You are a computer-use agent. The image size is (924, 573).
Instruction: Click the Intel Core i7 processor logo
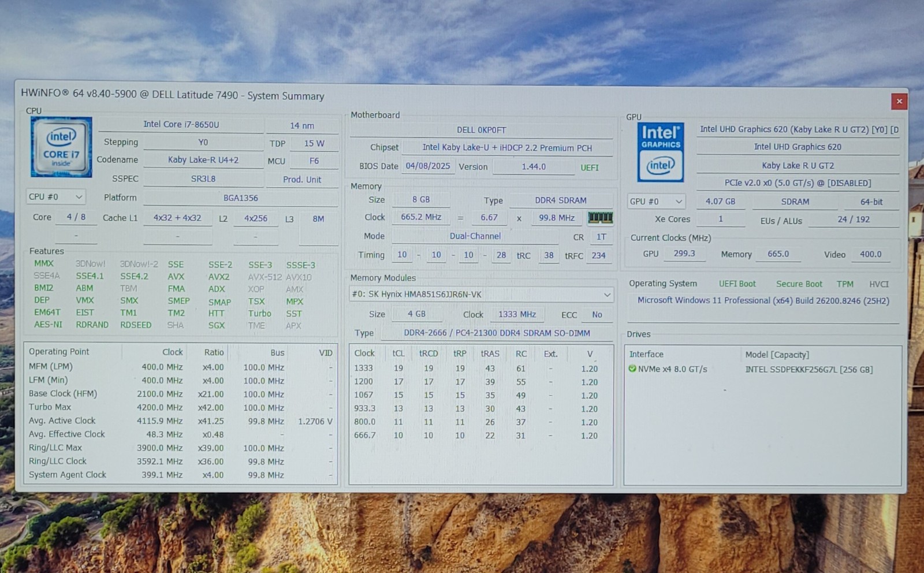(x=61, y=147)
